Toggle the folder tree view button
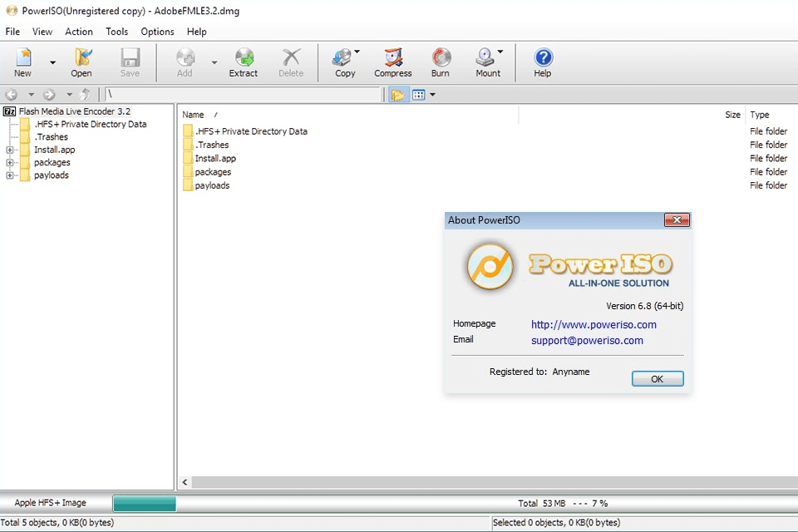 point(398,95)
